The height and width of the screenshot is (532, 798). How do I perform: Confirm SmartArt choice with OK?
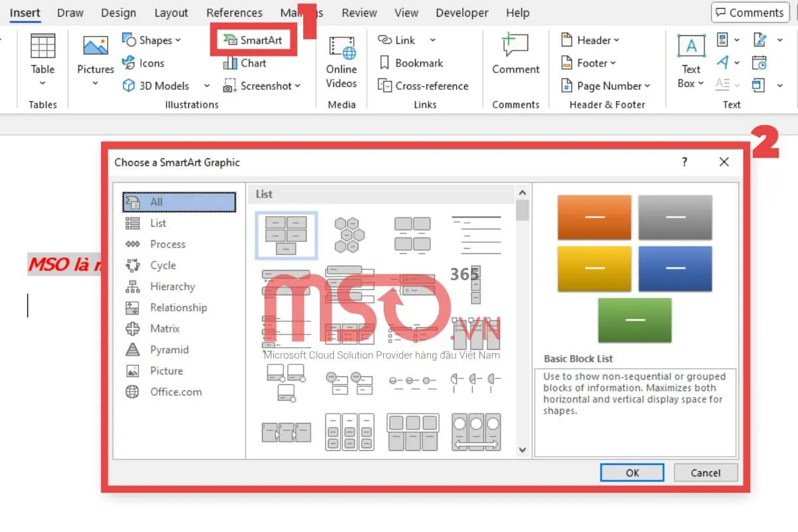(631, 472)
